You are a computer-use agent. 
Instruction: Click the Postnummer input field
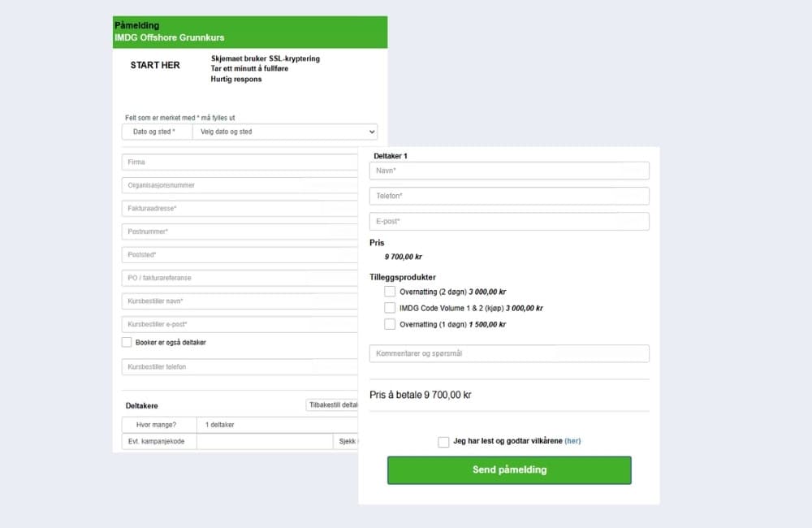point(240,232)
